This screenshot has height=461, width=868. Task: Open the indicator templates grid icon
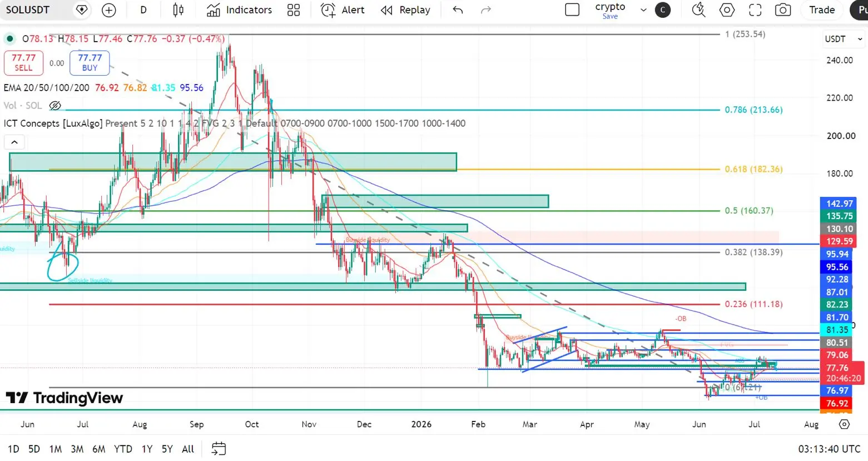294,10
